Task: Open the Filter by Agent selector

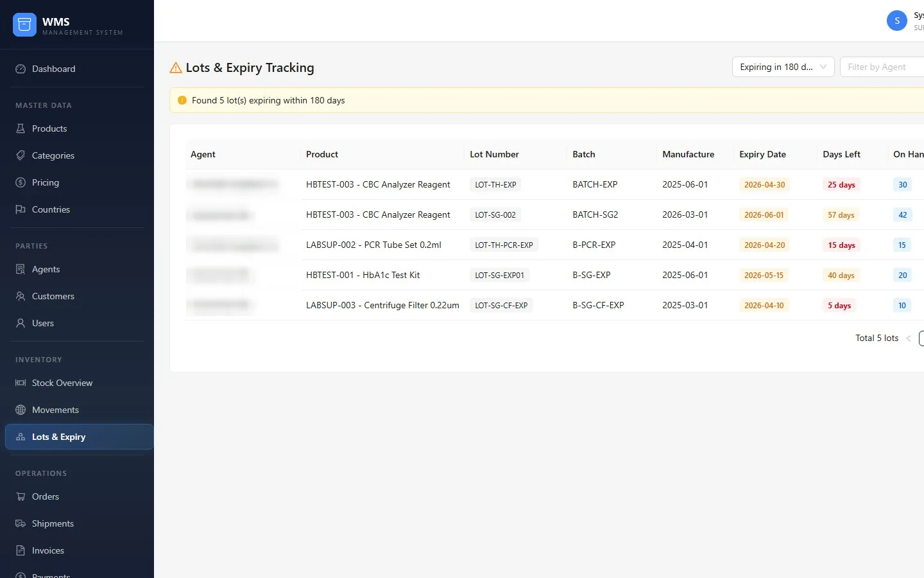Action: coord(882,67)
